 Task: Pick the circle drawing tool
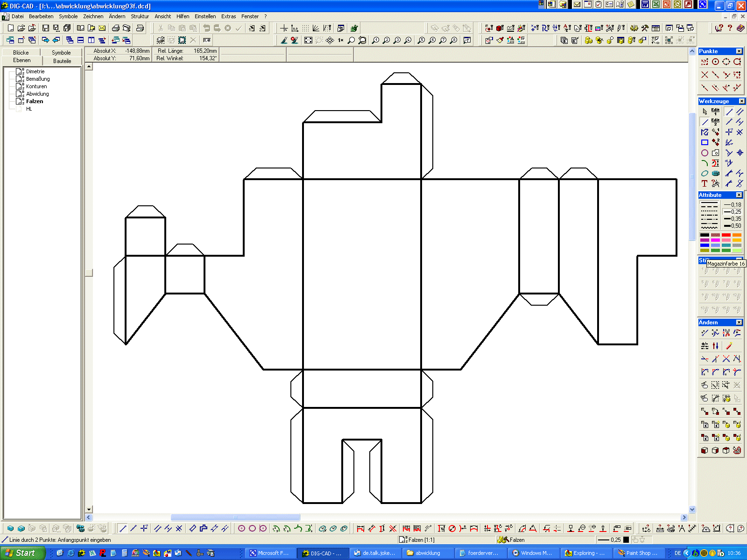point(705,153)
